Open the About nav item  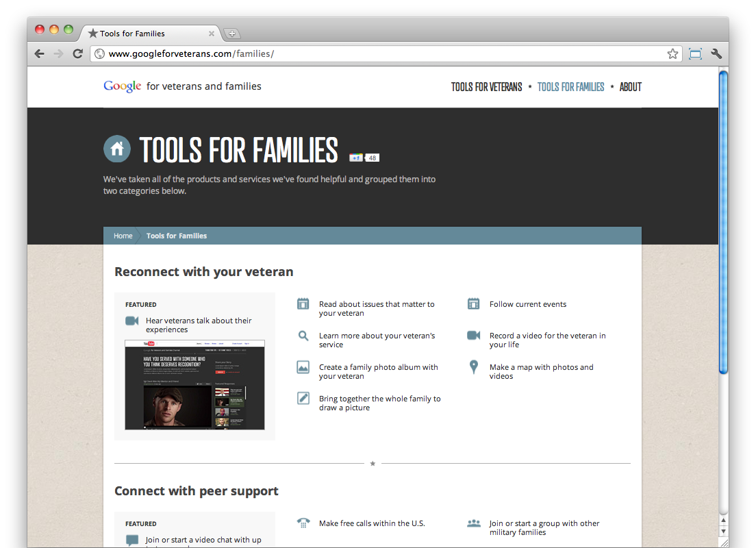coord(630,87)
